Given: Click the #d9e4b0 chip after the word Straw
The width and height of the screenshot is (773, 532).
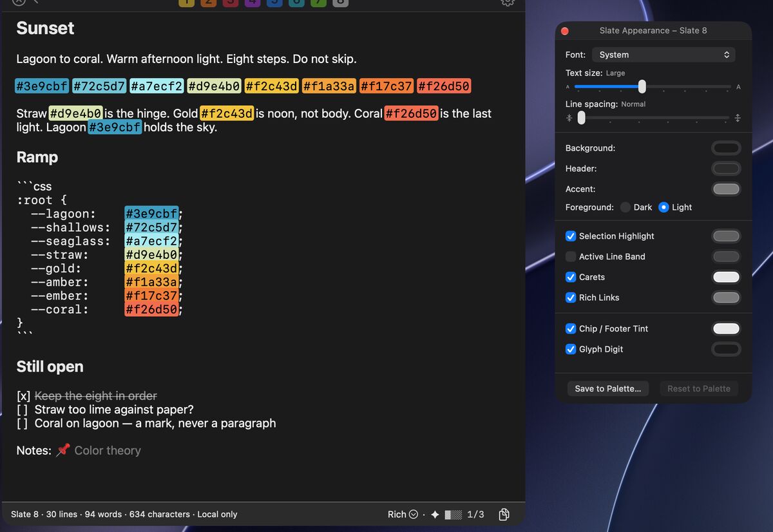Looking at the screenshot, I should [76, 113].
